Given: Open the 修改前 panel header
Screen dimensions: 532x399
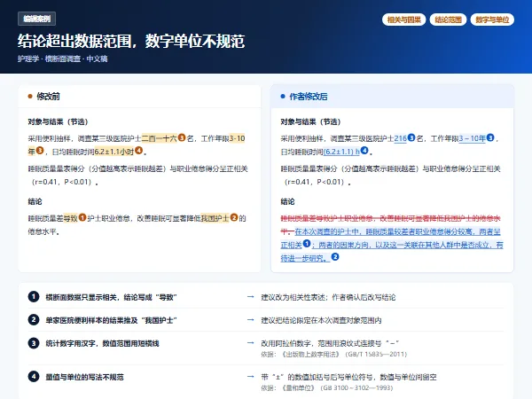Looking at the screenshot, I should pyautogui.click(x=139, y=97).
